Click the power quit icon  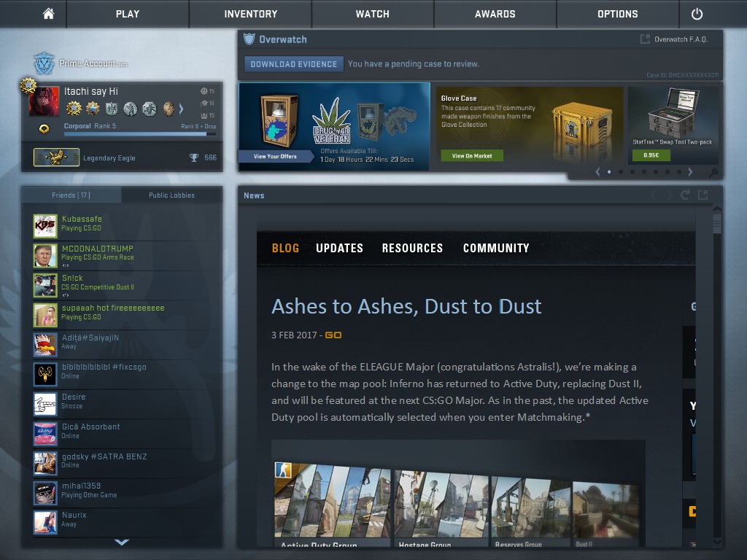coord(697,14)
